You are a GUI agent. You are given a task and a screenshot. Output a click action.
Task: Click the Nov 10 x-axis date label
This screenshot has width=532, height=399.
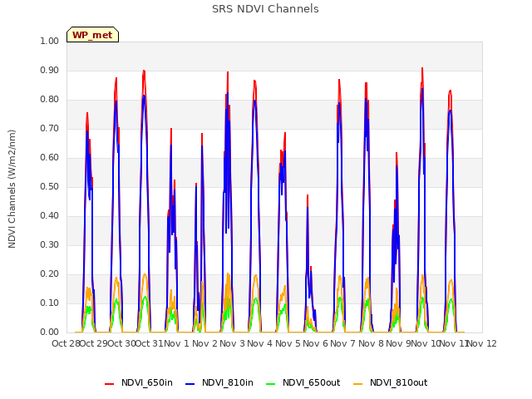tap(426, 343)
